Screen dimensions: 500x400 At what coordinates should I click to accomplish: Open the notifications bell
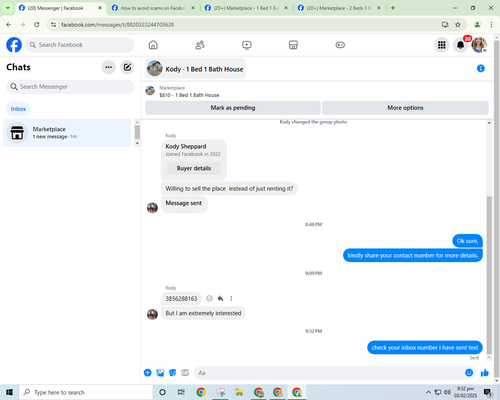460,45
